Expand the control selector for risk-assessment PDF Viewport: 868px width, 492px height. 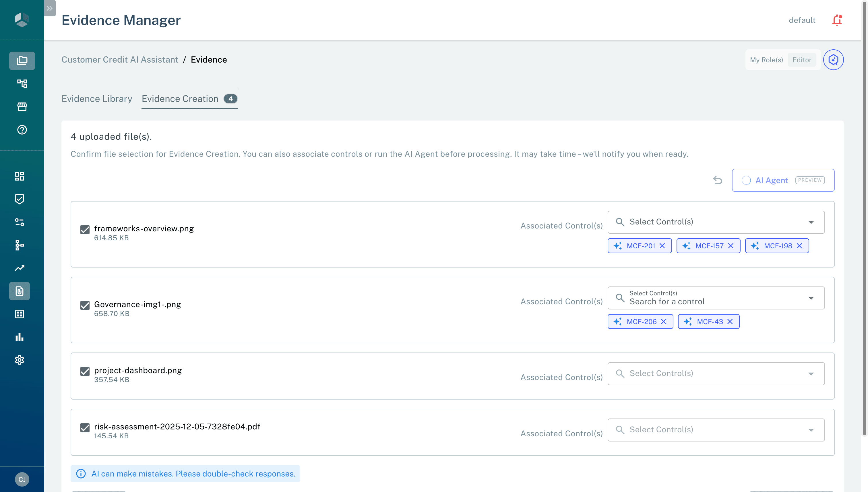coord(716,429)
